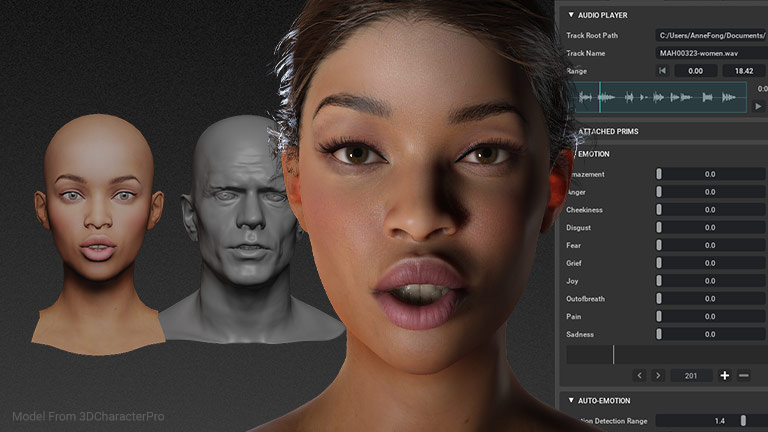
Task: Go to previous emotion keyframe arrow
Action: pos(640,376)
